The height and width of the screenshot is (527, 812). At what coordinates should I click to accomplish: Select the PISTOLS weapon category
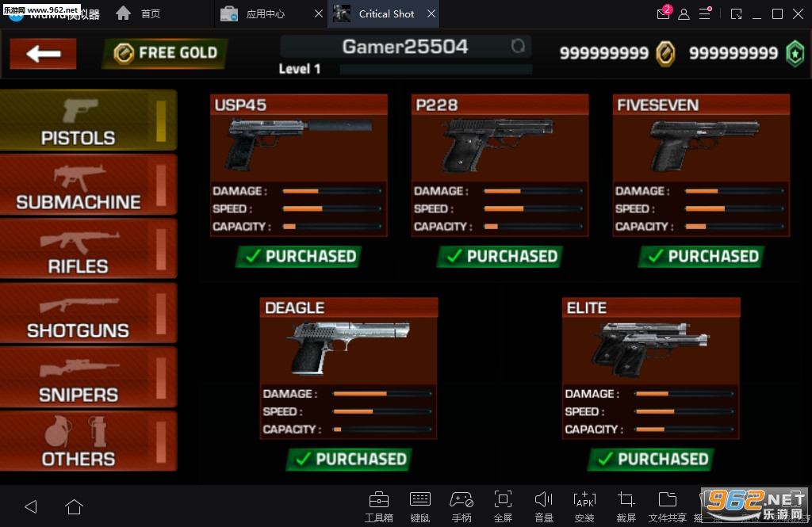pyautogui.click(x=88, y=120)
